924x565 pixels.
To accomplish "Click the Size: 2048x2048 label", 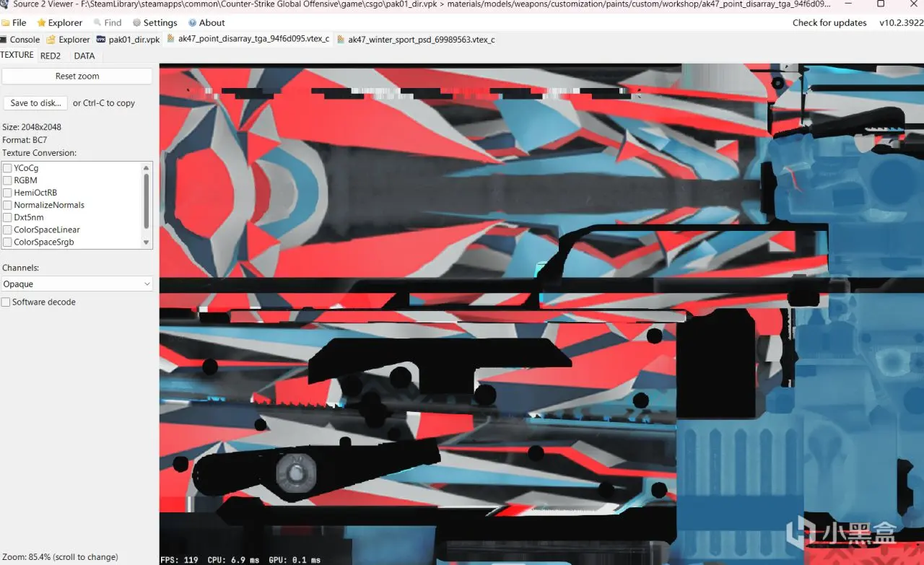I will tap(32, 127).
